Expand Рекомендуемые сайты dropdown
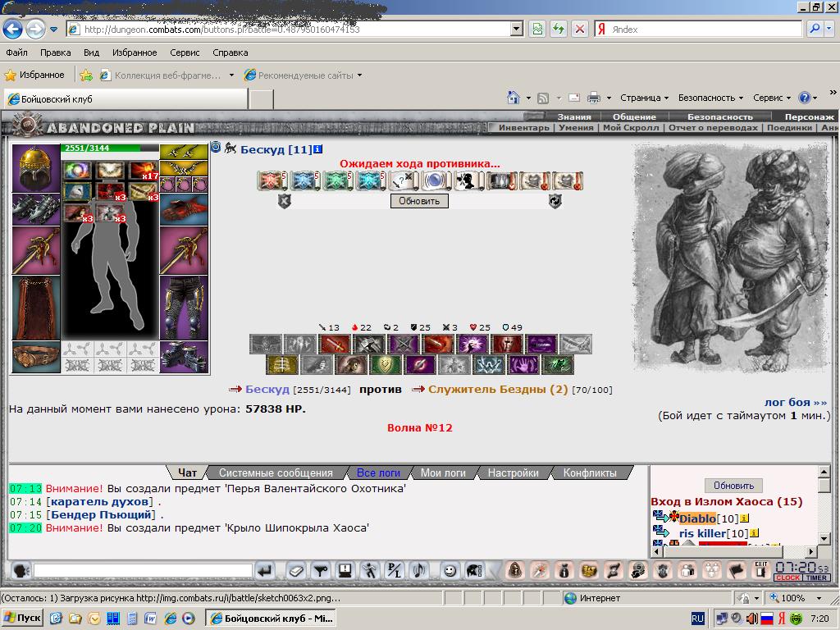 pyautogui.click(x=359, y=75)
